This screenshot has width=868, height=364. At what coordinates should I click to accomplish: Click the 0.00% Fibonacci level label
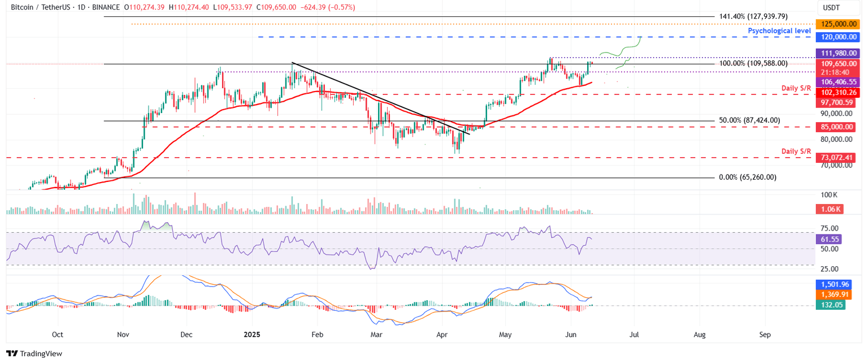747,177
